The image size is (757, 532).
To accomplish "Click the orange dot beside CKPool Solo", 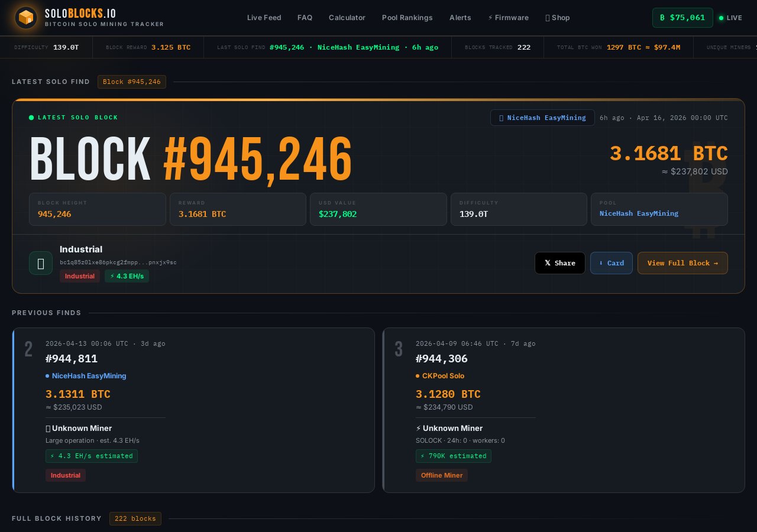I will (418, 376).
